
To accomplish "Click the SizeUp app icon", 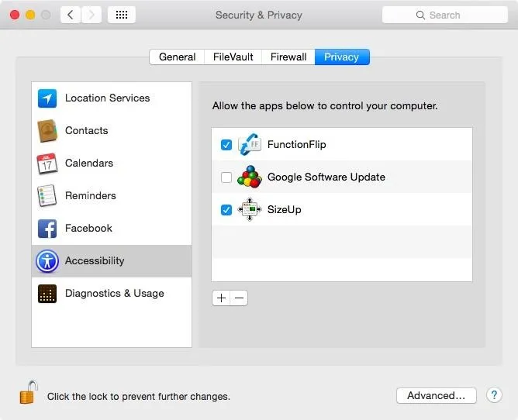I will click(x=250, y=209).
